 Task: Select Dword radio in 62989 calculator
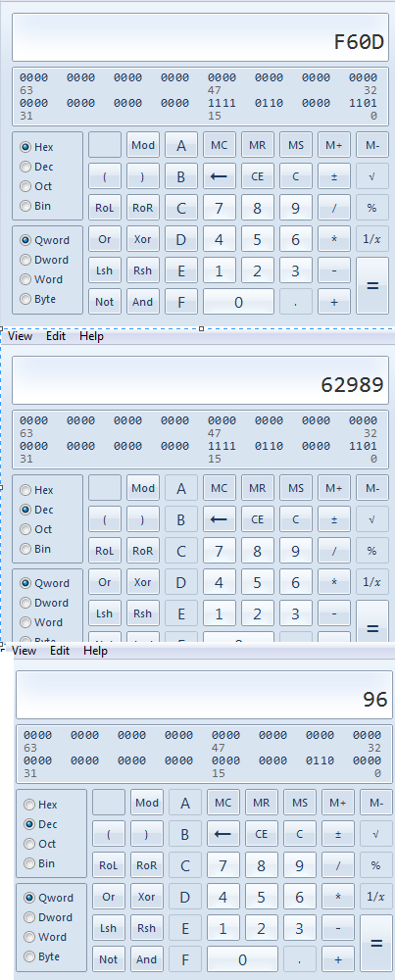click(44, 603)
